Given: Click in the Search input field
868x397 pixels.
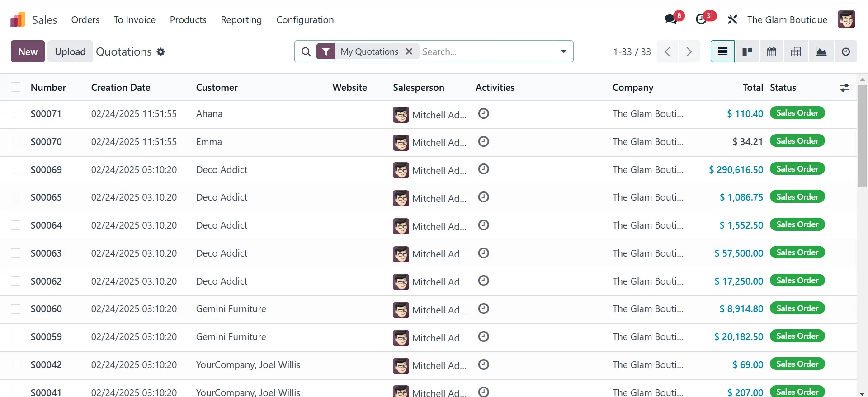Looking at the screenshot, I should (486, 51).
